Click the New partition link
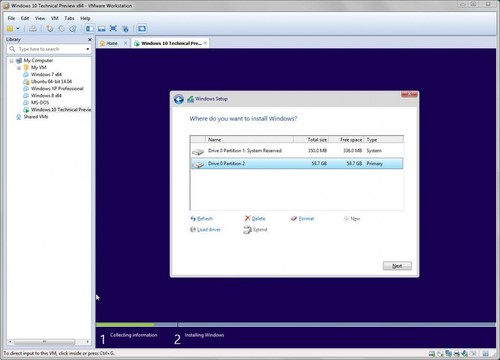This screenshot has height=360, width=500. pyautogui.click(x=352, y=219)
